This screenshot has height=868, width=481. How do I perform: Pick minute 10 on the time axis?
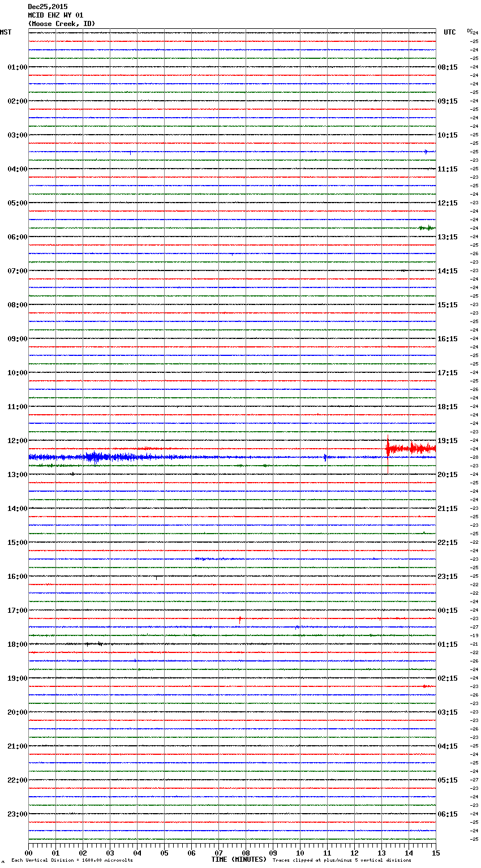tap(300, 853)
